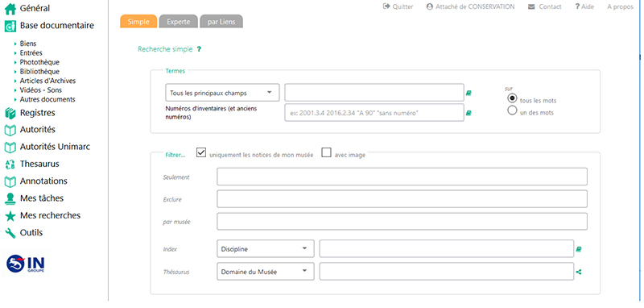This screenshot has height=308, width=644.
Task: Open the book icon beside the Discipline index field
Action: (579, 249)
